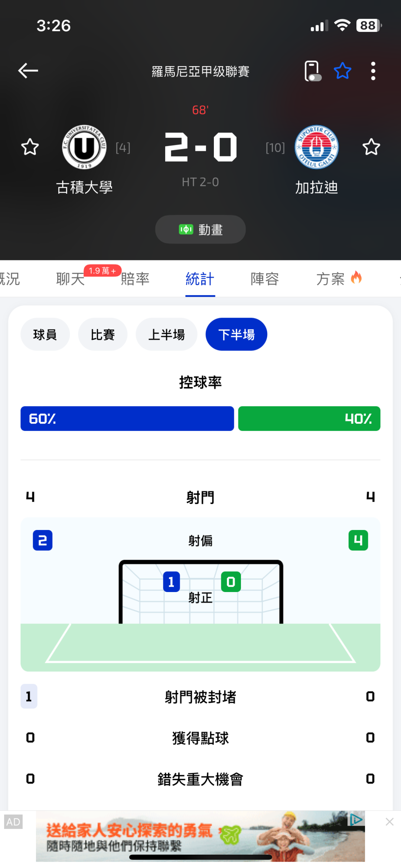Open the 古積大學 team logo

[84, 147]
